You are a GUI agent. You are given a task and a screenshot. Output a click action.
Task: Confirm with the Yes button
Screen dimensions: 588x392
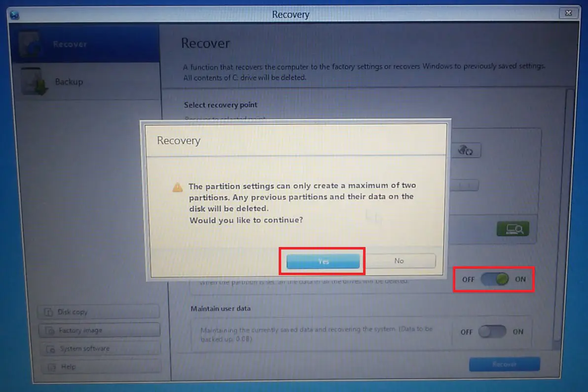click(323, 261)
